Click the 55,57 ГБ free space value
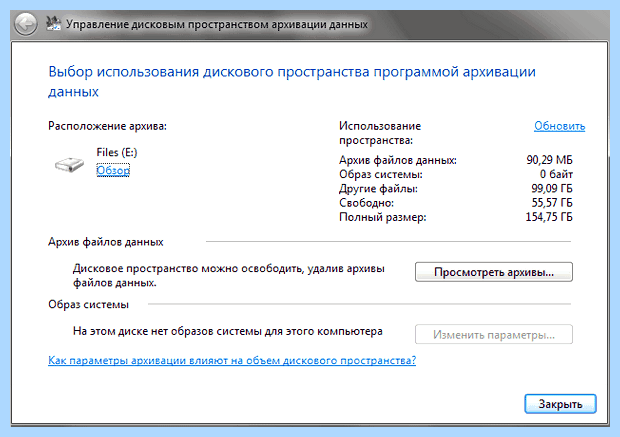 [x=552, y=202]
